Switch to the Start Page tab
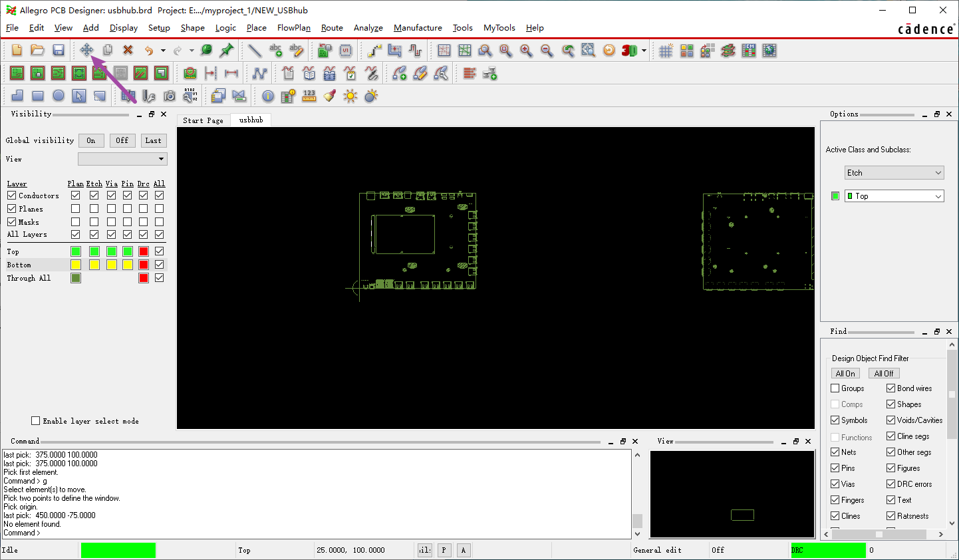The width and height of the screenshot is (959, 560). [203, 120]
